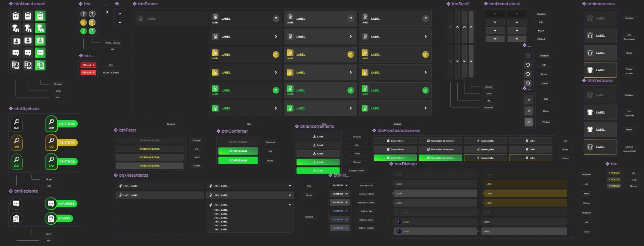Click dimmed disabled LABEL button in btnVestuario
The width and height of the screenshot is (644, 246).
pyautogui.click(x=600, y=95)
